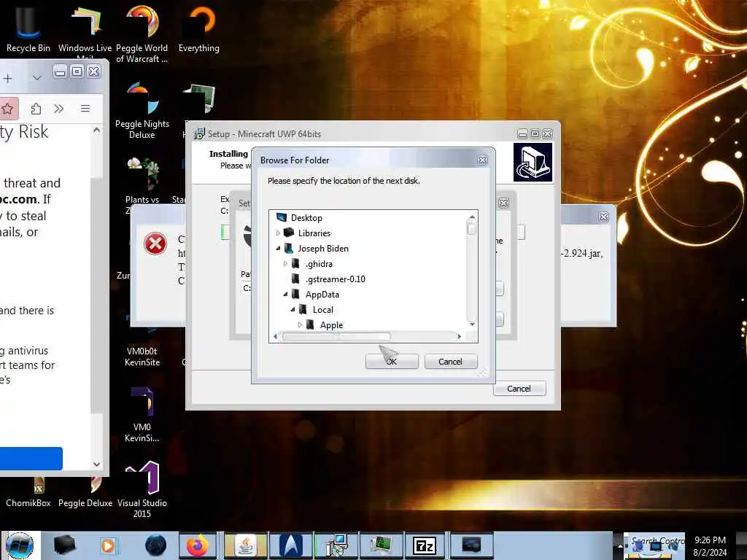Open the blue arrowhead taskbar icon
Screen dimensions: 747x560
290,545
